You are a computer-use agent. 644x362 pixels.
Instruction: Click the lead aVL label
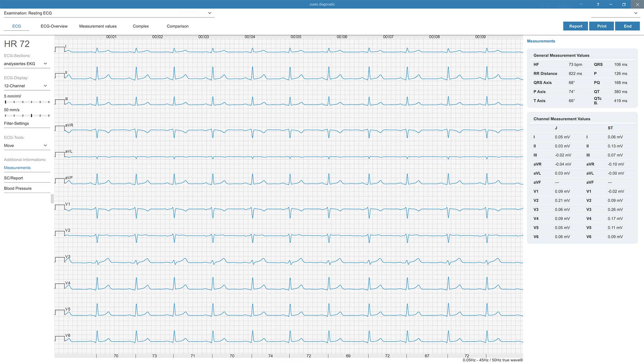[x=69, y=151]
